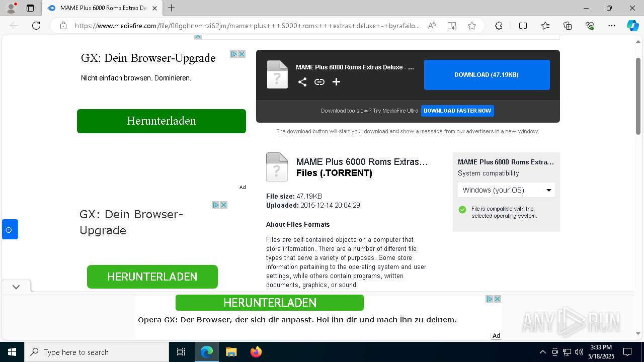Launch the Copilot sidebar icon

point(632,26)
